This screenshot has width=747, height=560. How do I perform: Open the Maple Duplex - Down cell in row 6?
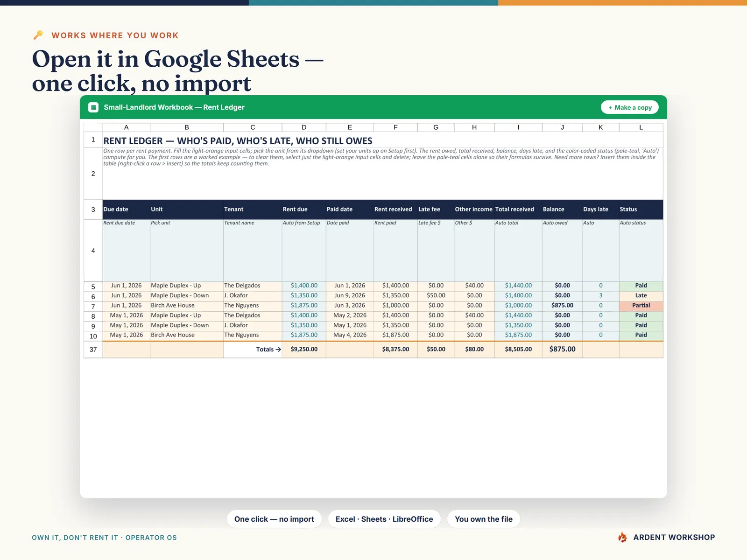click(x=187, y=295)
